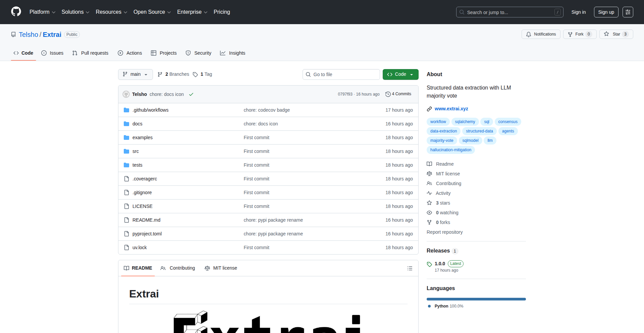The width and height of the screenshot is (644, 333).
Task: Expand the Enterprise menu
Action: 192,12
